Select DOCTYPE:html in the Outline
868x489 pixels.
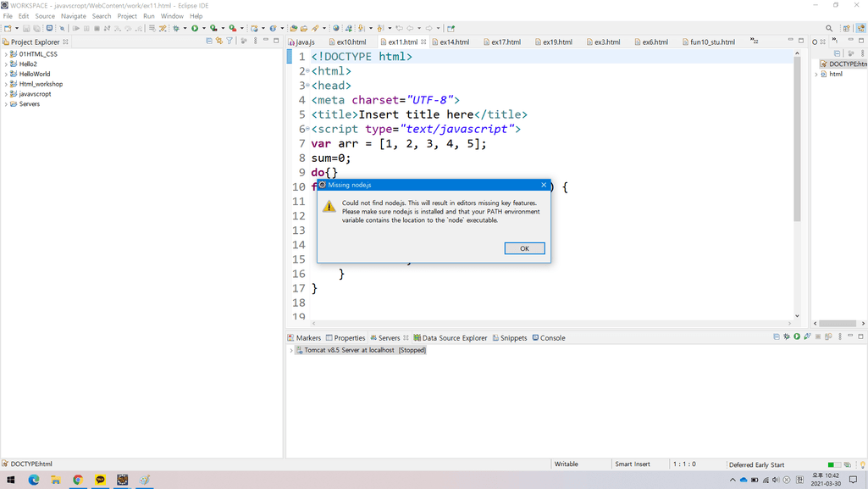(843, 64)
